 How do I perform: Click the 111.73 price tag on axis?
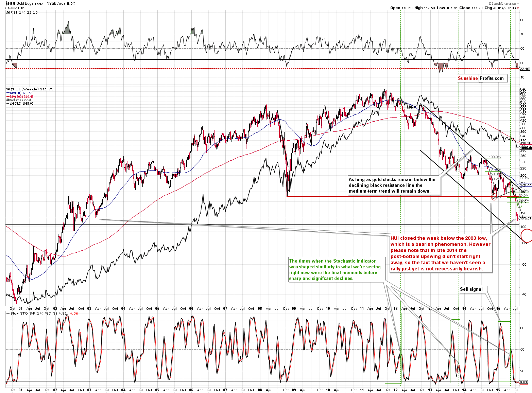point(526,218)
